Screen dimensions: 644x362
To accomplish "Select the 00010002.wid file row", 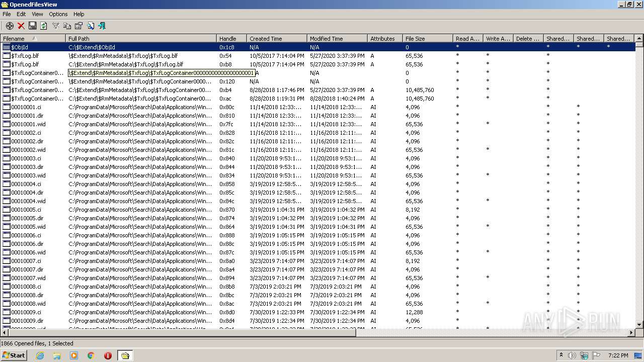I will [x=318, y=150].
